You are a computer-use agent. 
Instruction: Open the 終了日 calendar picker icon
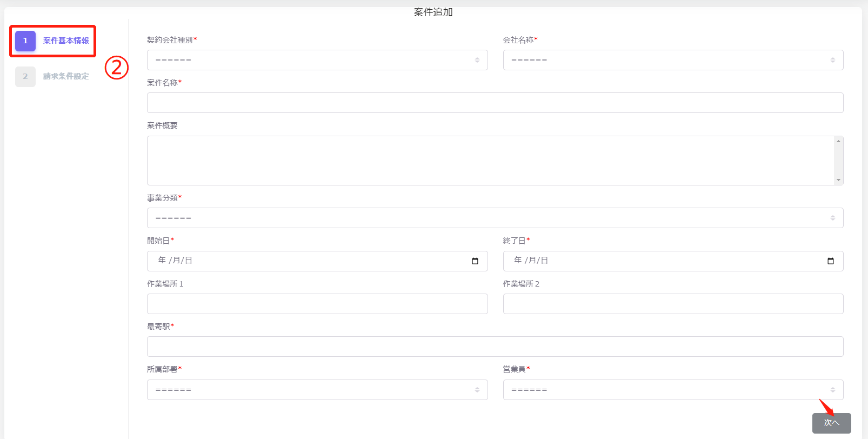831,261
